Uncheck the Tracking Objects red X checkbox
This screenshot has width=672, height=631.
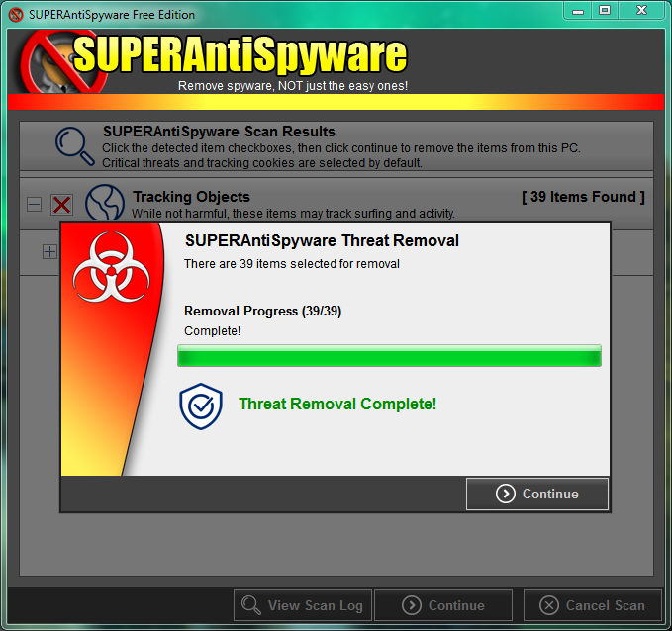tap(61, 205)
